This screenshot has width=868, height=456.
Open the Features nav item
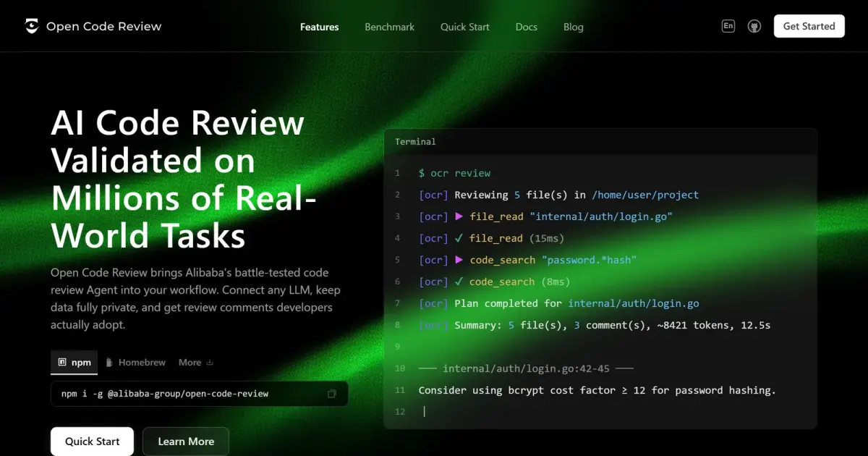(x=320, y=27)
